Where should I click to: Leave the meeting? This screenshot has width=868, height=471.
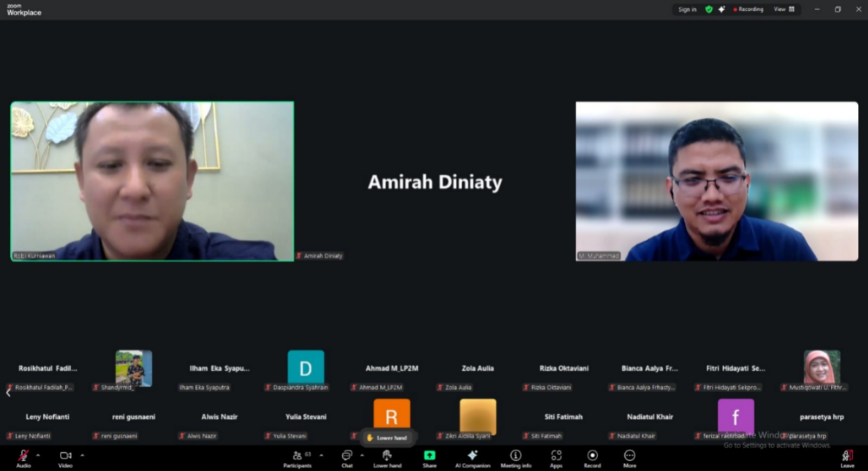pyautogui.click(x=847, y=457)
